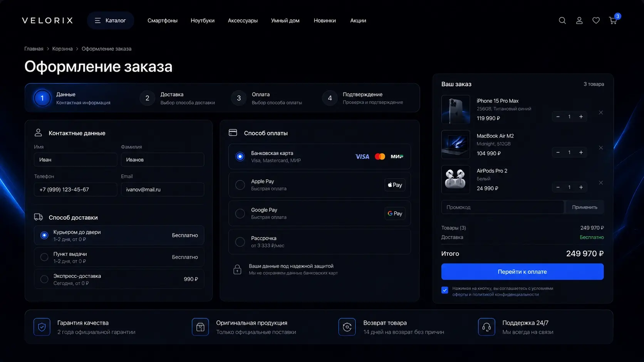Click the Mastercard logo
The image size is (644, 362).
click(x=380, y=157)
